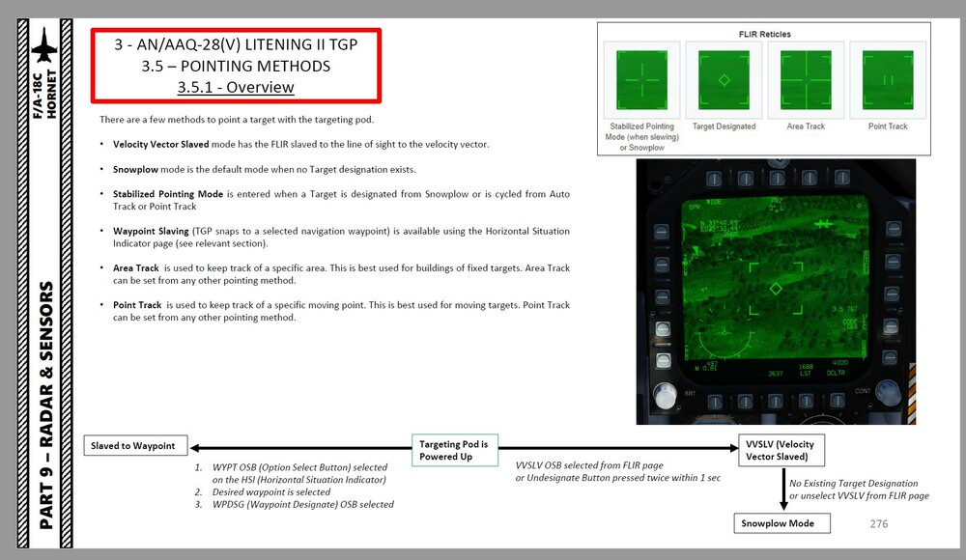Push the top OSB above the FRZ label
Viewport: 966px width, 560px height.
click(778, 179)
